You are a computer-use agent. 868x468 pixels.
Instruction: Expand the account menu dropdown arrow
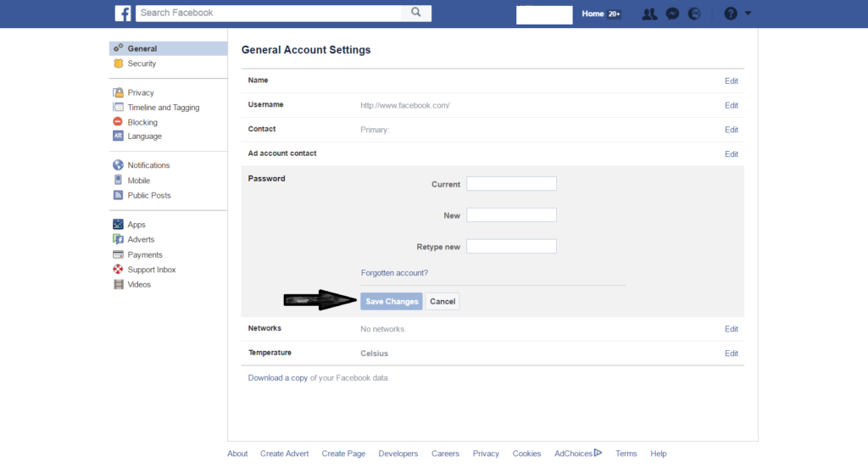[x=748, y=14]
